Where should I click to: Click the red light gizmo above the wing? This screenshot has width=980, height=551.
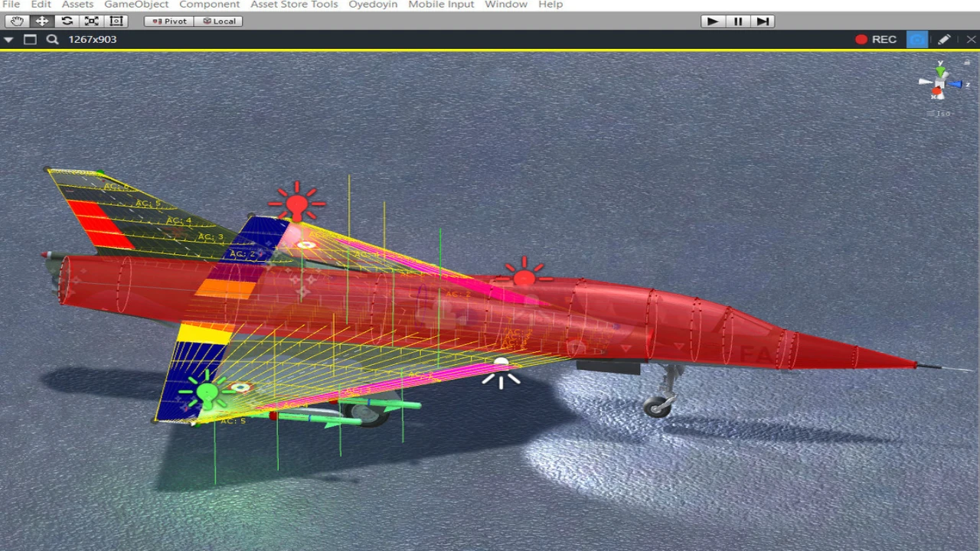point(297,204)
